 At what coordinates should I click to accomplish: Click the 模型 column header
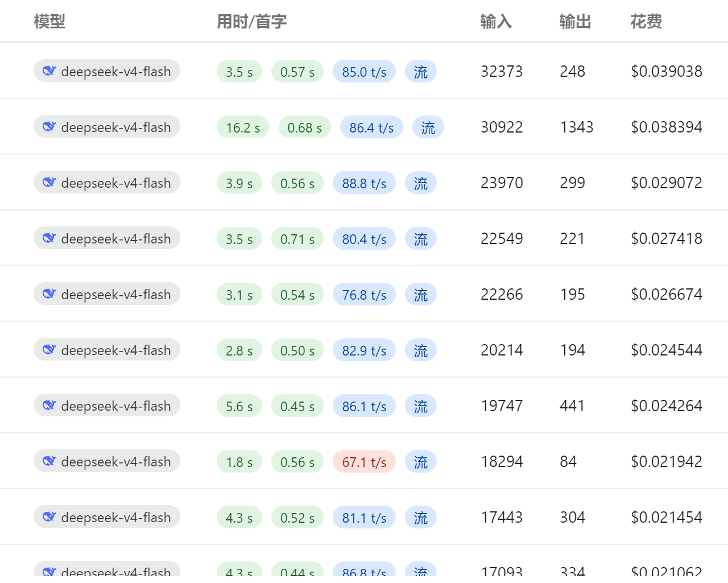(x=49, y=22)
